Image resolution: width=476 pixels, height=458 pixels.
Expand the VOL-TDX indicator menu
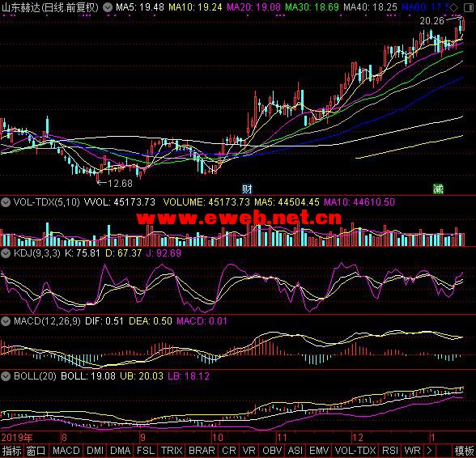(6, 201)
